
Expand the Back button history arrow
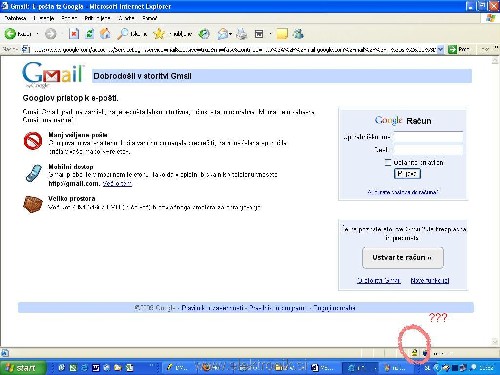click(37, 34)
